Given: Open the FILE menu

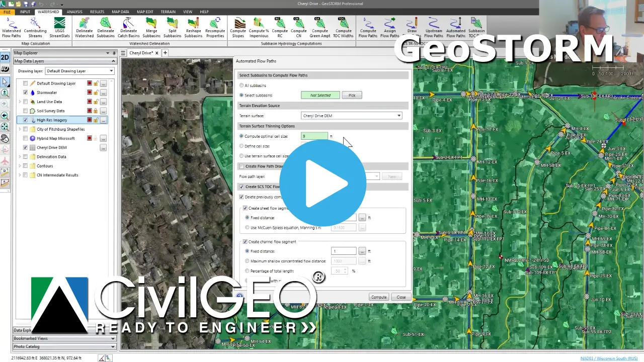Looking at the screenshot, I should 7,12.
